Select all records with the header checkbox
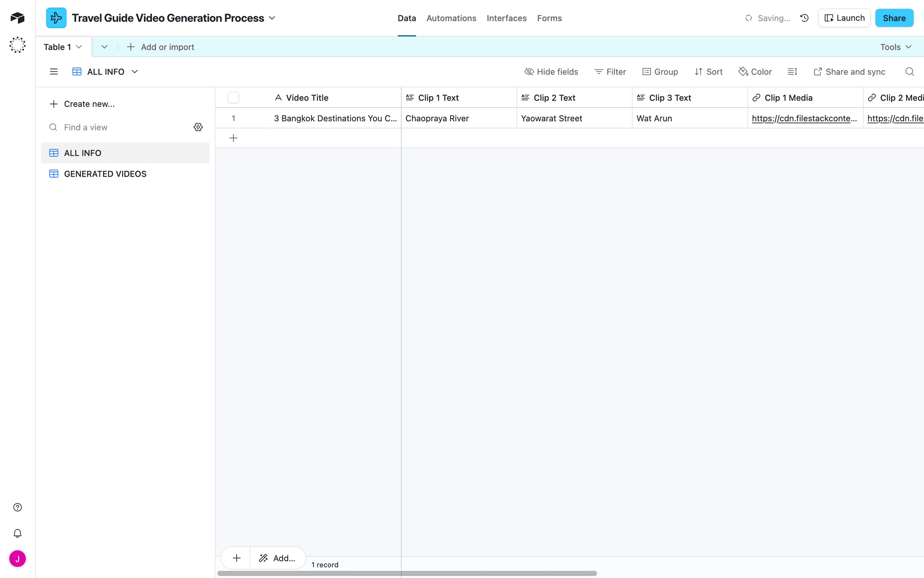Image resolution: width=924 pixels, height=578 pixels. (x=233, y=97)
